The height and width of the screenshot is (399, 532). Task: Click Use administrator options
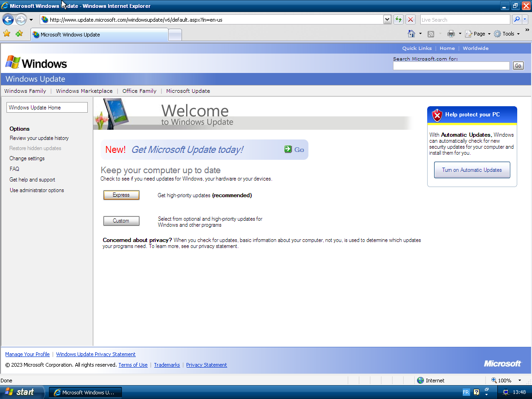36,190
